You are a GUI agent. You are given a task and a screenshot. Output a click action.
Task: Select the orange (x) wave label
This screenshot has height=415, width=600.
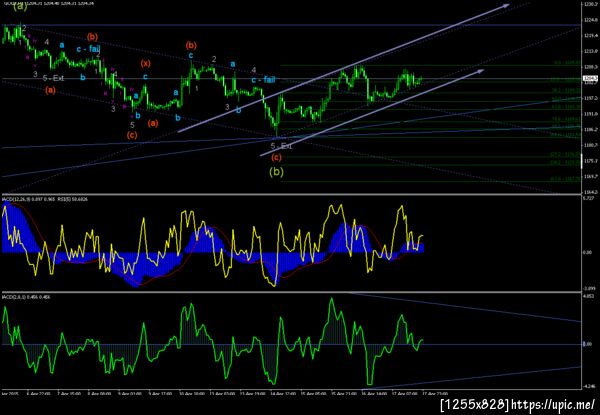tap(145, 63)
